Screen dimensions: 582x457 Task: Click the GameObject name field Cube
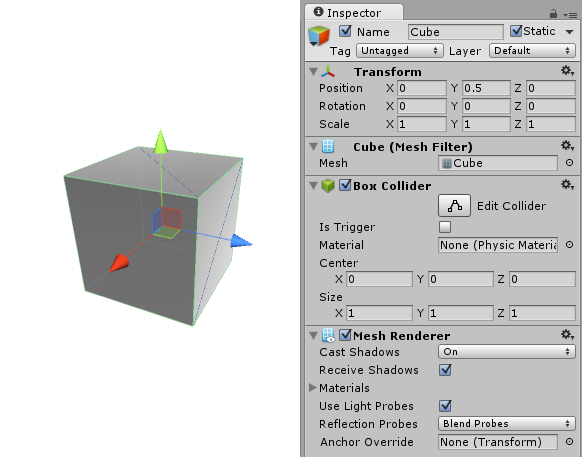(455, 32)
